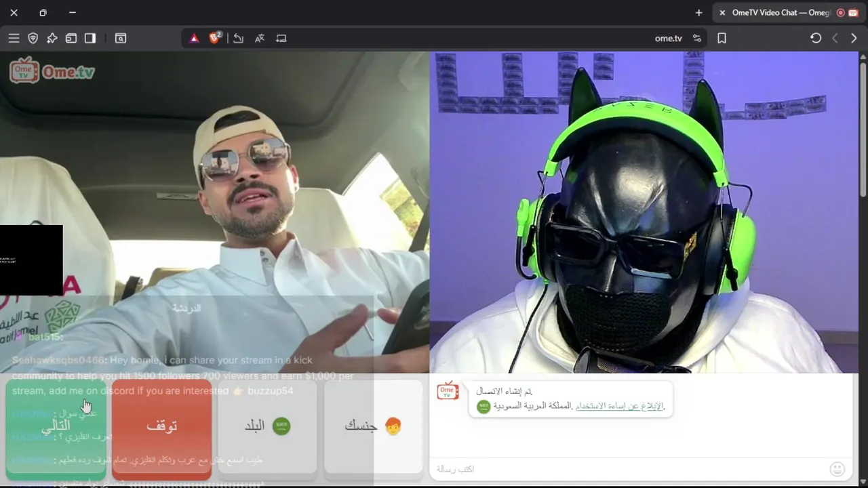This screenshot has height=488, width=868.
Task: Reload the page
Action: tap(816, 39)
